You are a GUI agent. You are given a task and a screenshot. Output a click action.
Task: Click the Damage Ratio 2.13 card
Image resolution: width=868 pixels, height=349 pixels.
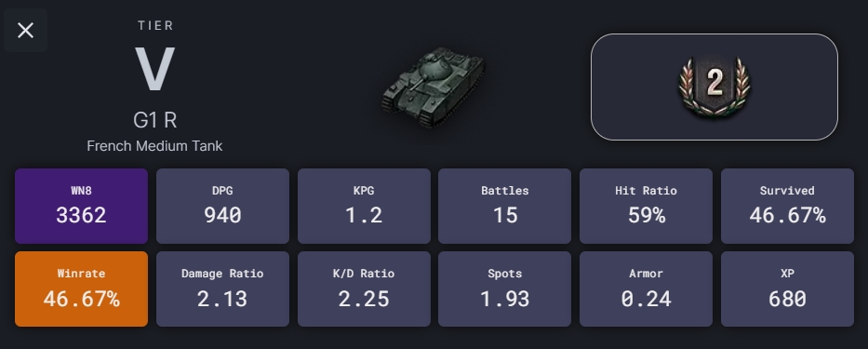(222, 289)
